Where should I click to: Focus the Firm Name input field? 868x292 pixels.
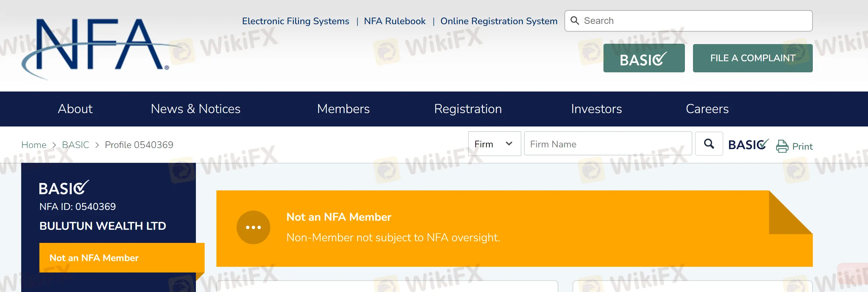click(x=607, y=144)
